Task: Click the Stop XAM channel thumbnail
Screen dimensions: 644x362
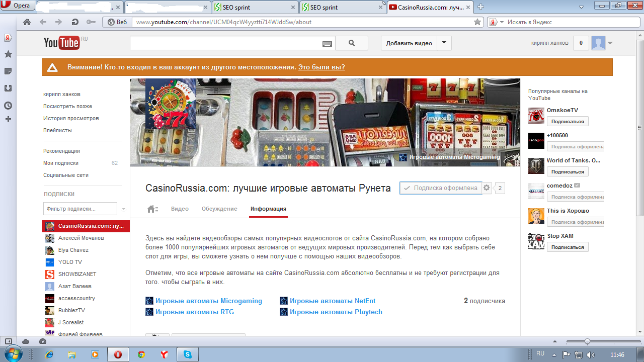Action: (x=536, y=241)
